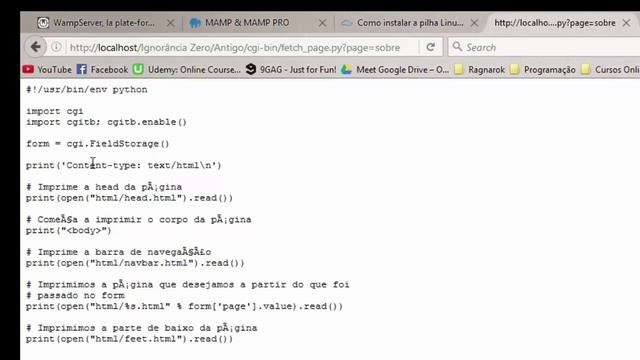
Task: Click the 'Imprime a head da página' comment
Action: (x=104, y=187)
